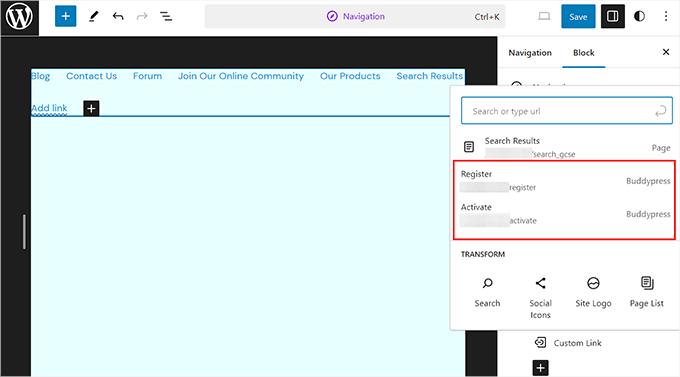
Task: Open the Styles half-circle icon
Action: coord(639,16)
